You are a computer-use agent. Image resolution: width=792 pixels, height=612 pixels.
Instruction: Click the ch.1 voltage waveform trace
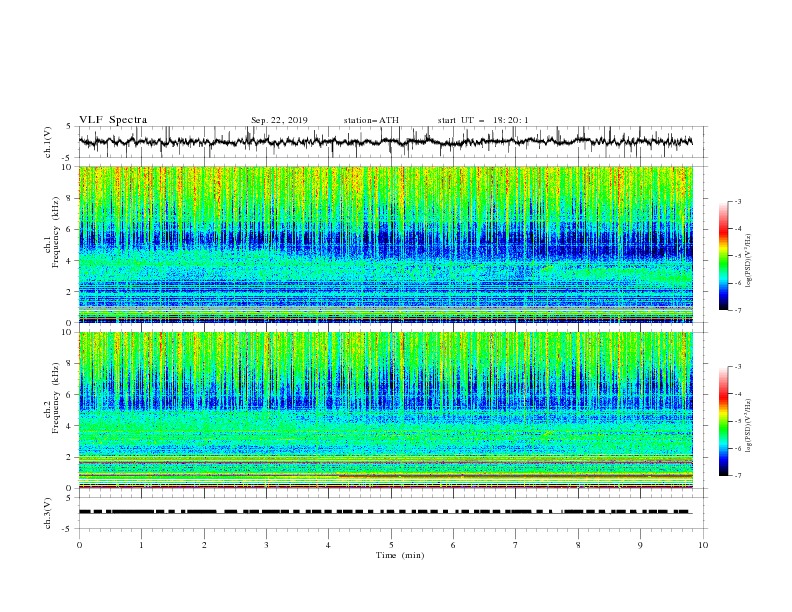(x=385, y=141)
